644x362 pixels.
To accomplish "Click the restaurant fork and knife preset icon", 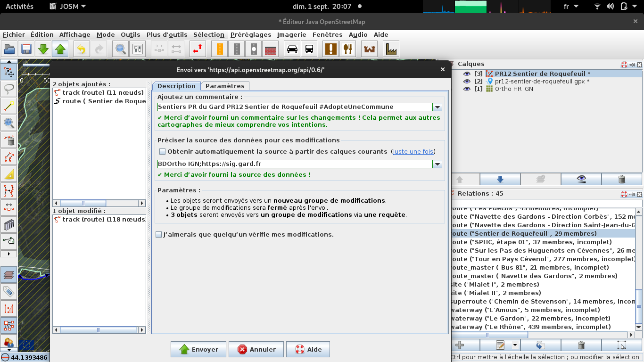I will coord(348,49).
